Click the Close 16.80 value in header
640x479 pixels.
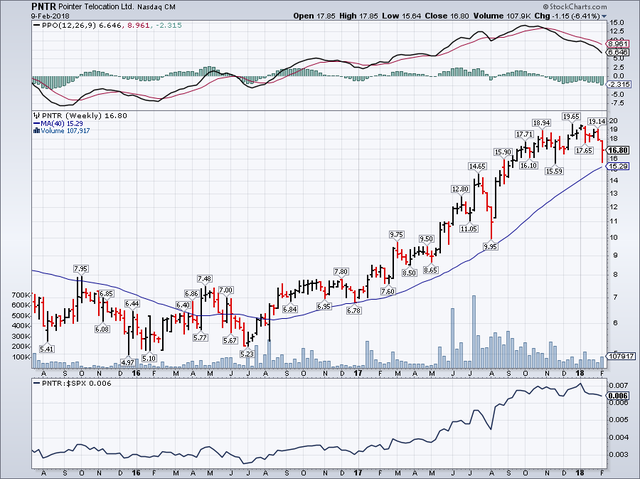(x=447, y=16)
